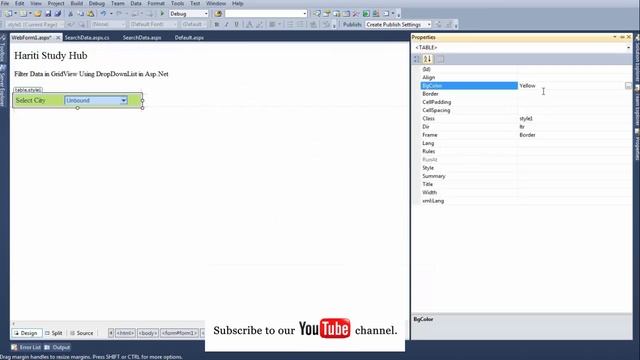
Task: Click the Background Color icon
Action: (x=260, y=24)
